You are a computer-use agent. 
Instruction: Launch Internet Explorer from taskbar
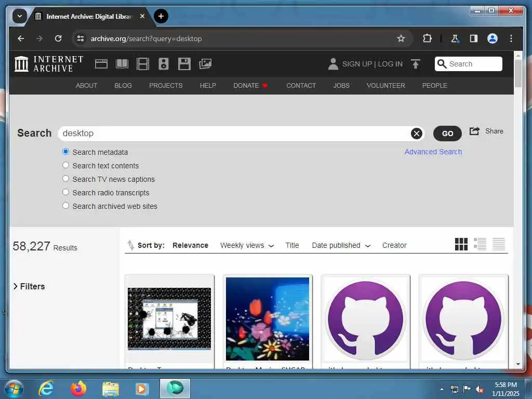[x=46, y=388]
